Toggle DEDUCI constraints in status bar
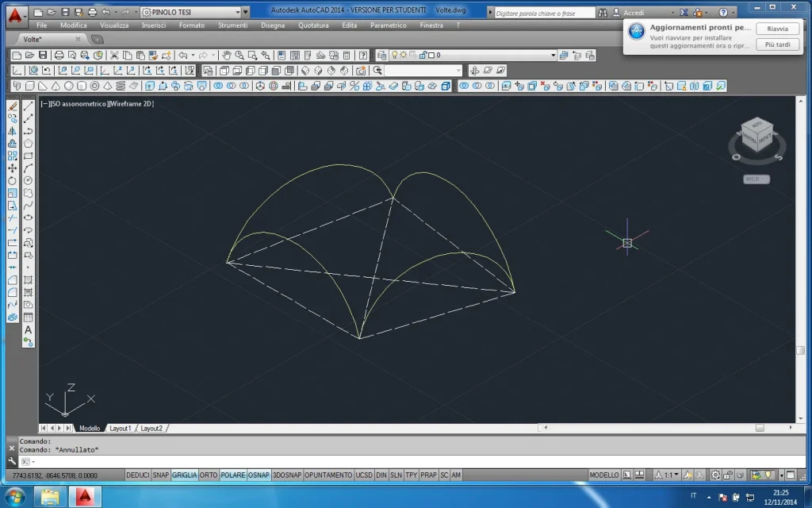The image size is (812, 508). pyautogui.click(x=137, y=475)
